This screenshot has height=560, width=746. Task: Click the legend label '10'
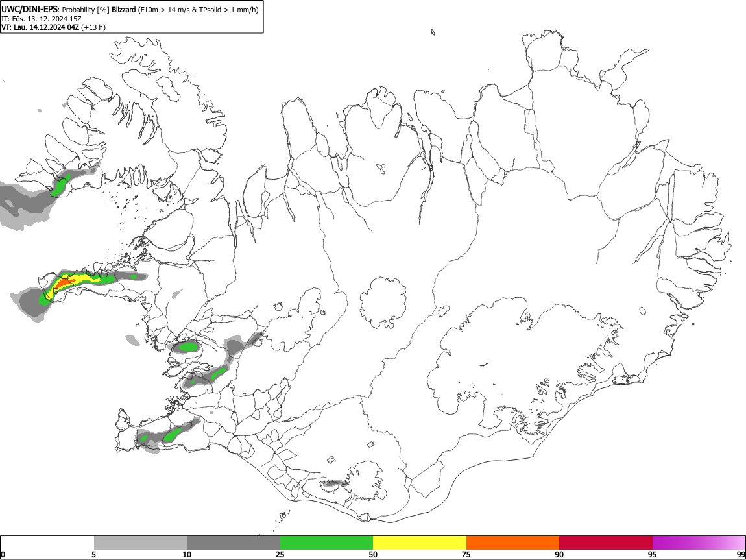(187, 554)
